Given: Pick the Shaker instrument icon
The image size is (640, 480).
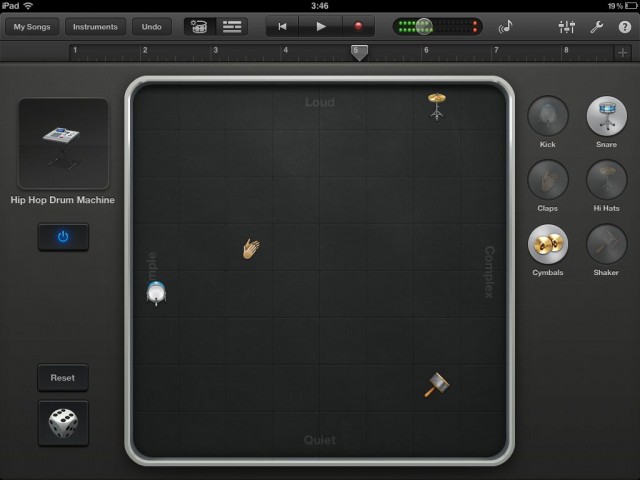Looking at the screenshot, I should 606,244.
